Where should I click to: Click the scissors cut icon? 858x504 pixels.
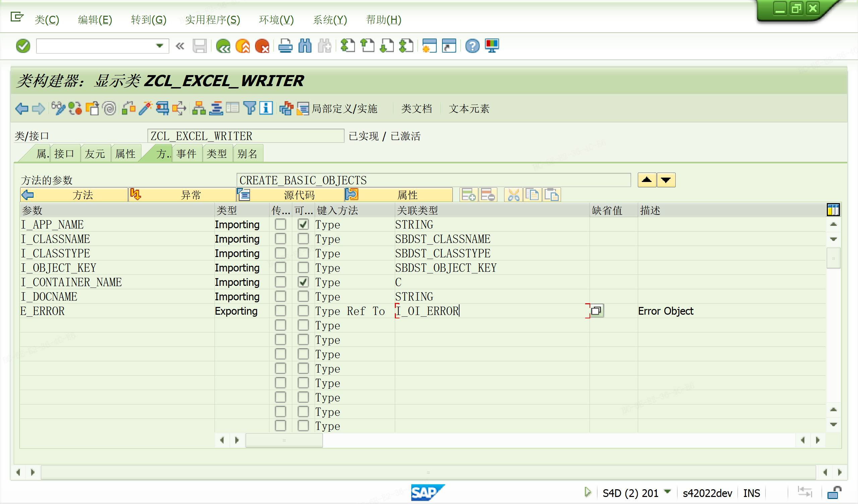(513, 195)
